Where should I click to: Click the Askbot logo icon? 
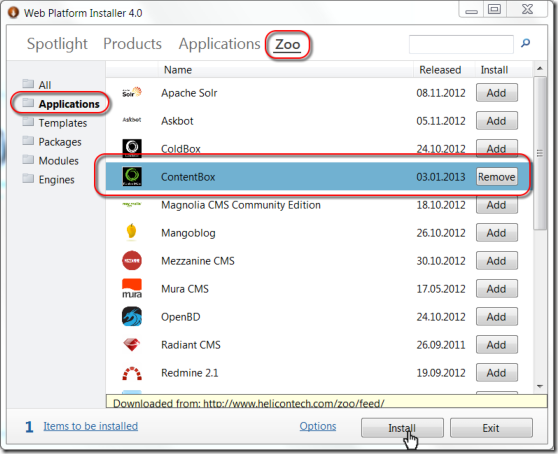pyautogui.click(x=132, y=120)
